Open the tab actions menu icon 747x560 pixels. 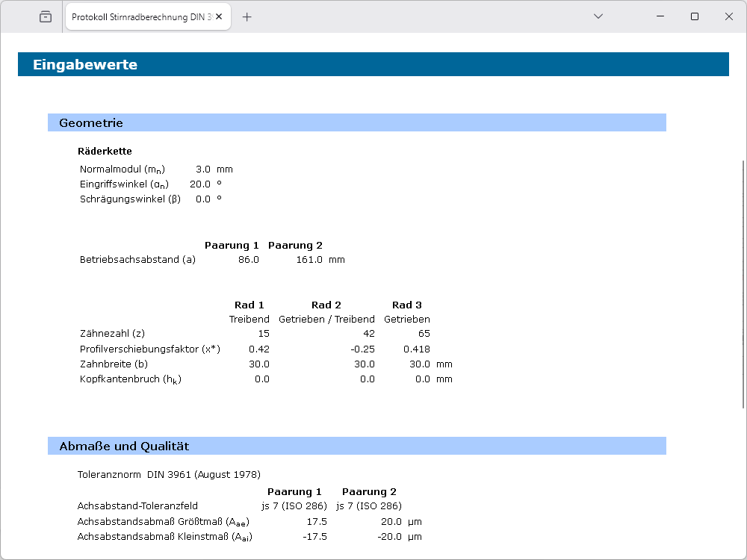[x=46, y=16]
